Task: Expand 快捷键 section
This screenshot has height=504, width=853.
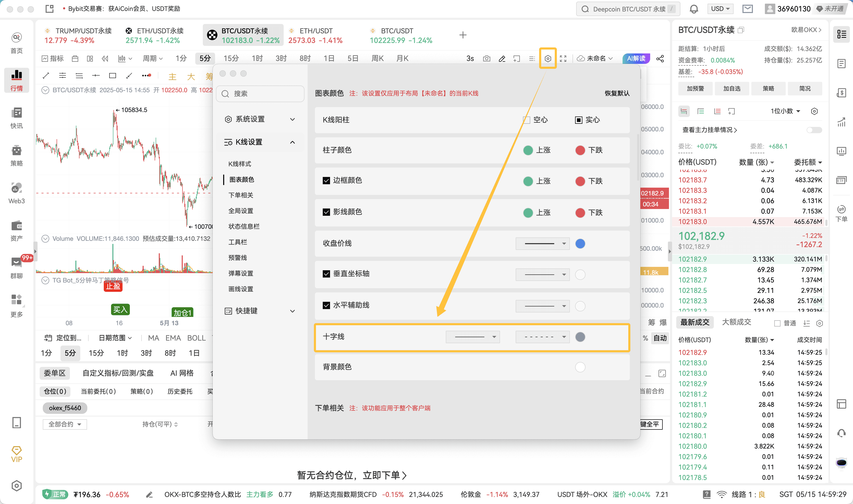Action: 260,311
